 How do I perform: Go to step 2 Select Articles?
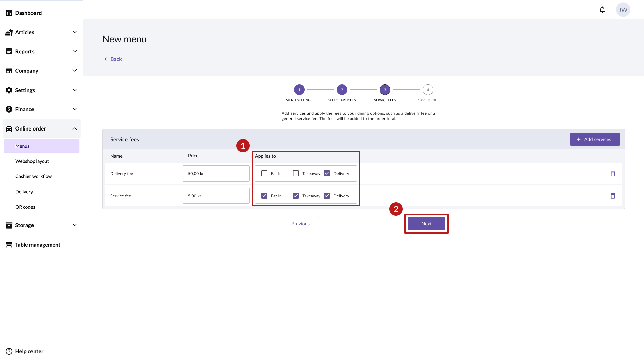pyautogui.click(x=342, y=90)
